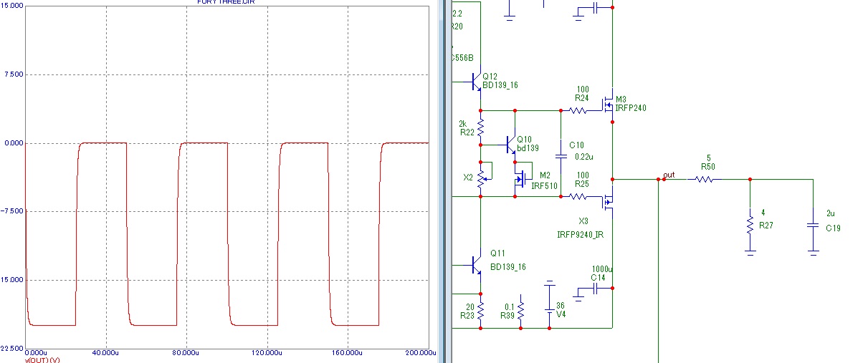Click the '200.000u' X-axis label
The height and width of the screenshot is (363, 868).
pos(420,353)
